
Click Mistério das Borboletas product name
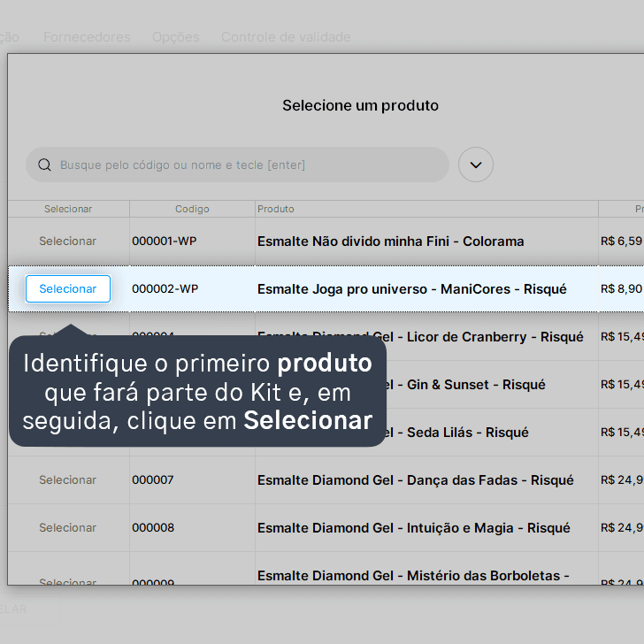click(x=413, y=576)
